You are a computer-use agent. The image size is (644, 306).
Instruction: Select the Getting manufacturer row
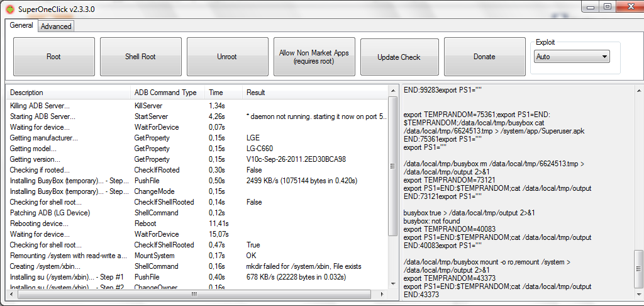click(x=197, y=138)
